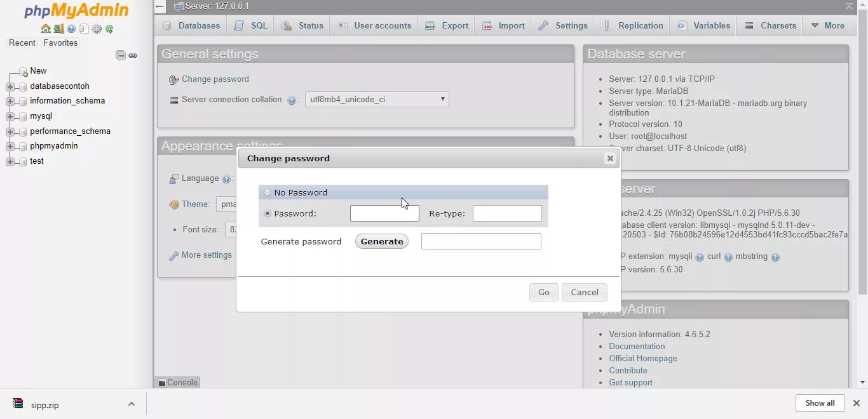Click help icon after mbstring
Screen dimensions: 868x419
[x=775, y=257]
